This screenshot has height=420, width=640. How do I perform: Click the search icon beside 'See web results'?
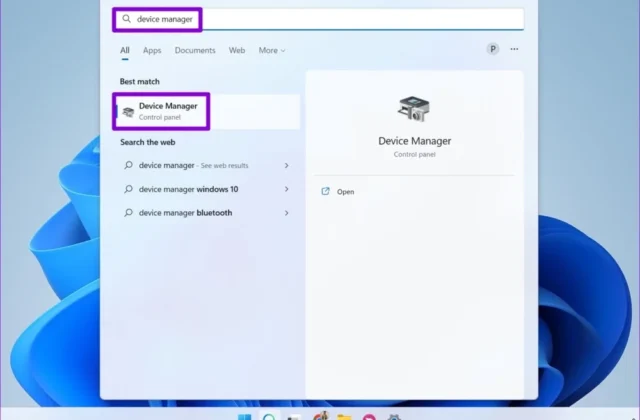pos(128,165)
